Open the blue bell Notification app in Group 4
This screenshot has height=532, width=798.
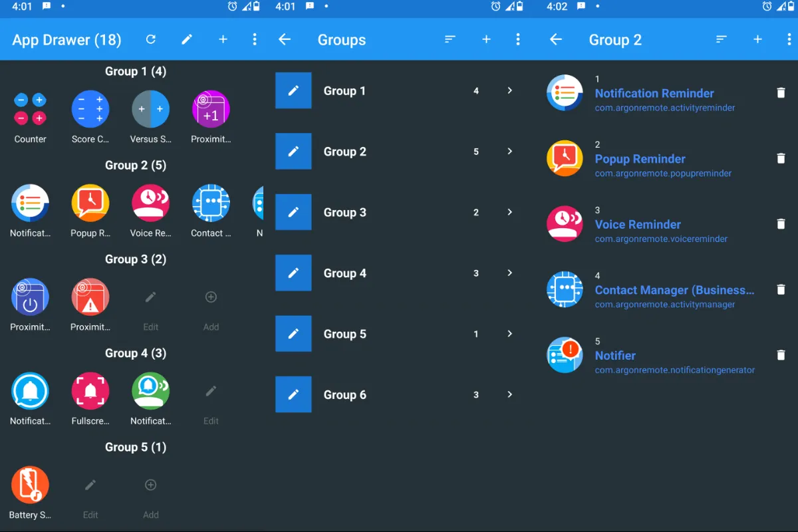click(30, 391)
